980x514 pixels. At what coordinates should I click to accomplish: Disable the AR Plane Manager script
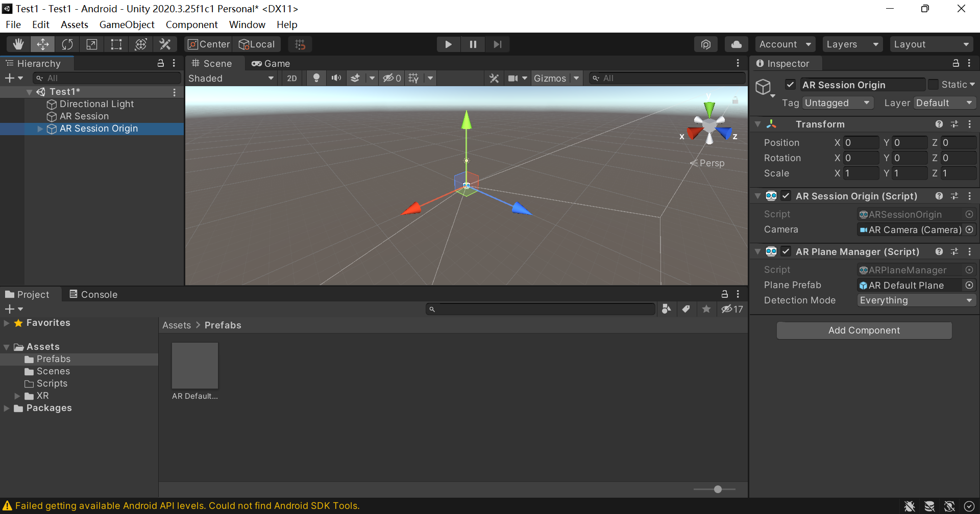click(786, 251)
